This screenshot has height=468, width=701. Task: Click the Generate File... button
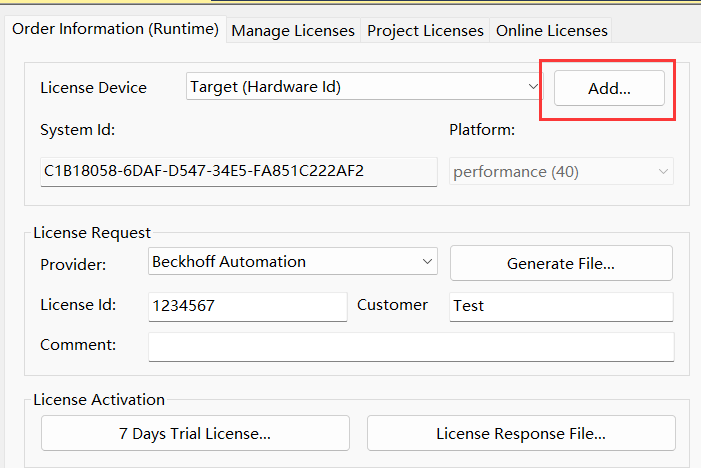click(561, 263)
